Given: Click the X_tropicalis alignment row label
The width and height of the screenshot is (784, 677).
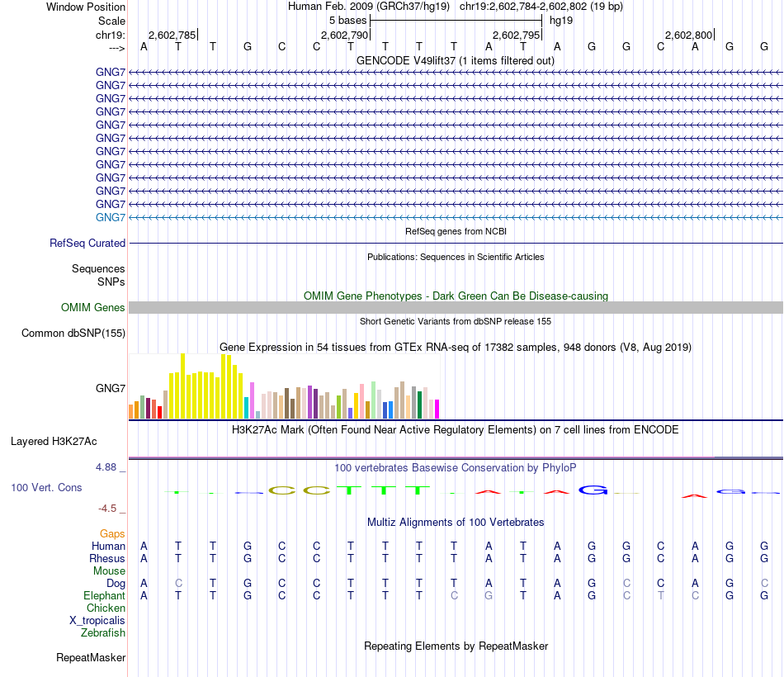Looking at the screenshot, I should pyautogui.click(x=97, y=621).
